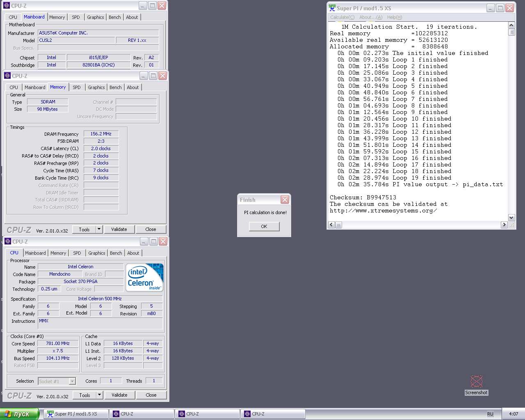The width and height of the screenshot is (525, 420).
Task: Select SPD tab in the Mainboard window
Action: [76, 17]
